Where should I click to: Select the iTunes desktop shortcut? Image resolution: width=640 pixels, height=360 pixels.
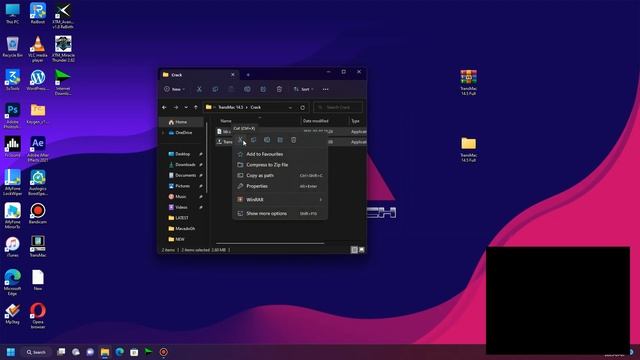[x=13, y=247]
